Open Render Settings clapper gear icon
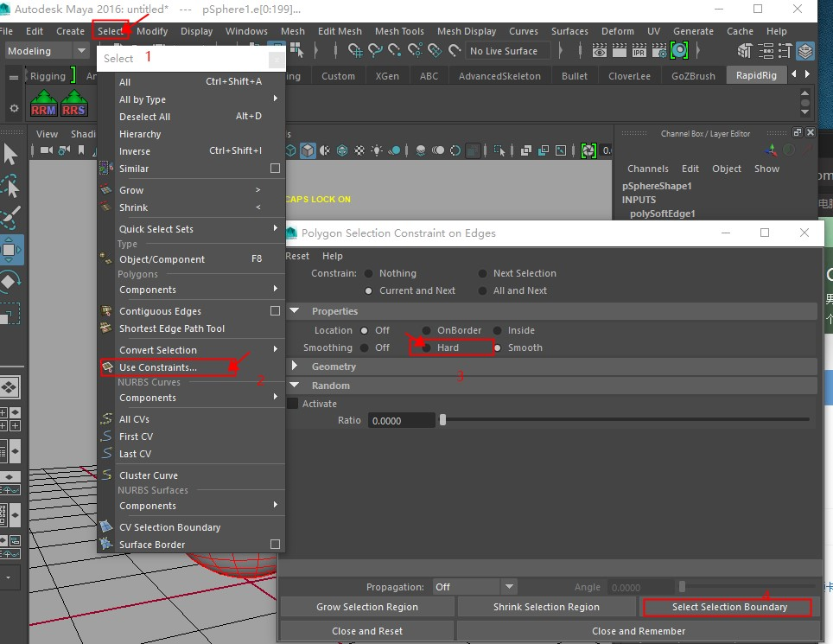This screenshot has width=833, height=644. click(659, 50)
